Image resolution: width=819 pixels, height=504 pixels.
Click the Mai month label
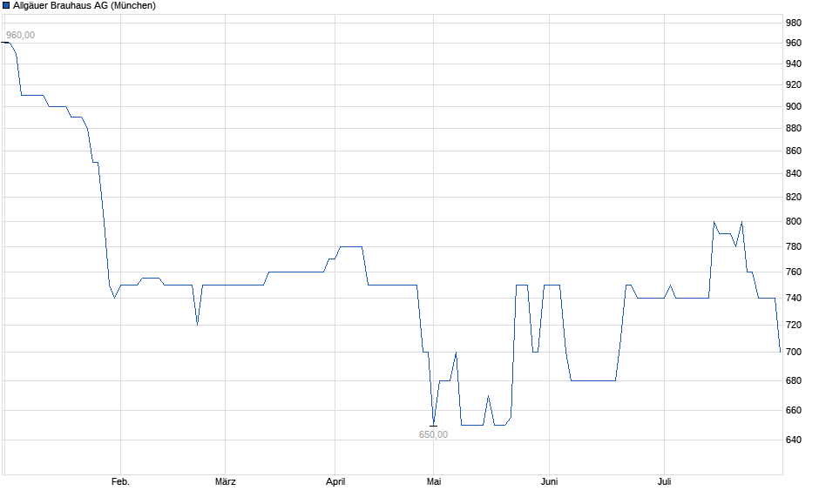pyautogui.click(x=434, y=481)
